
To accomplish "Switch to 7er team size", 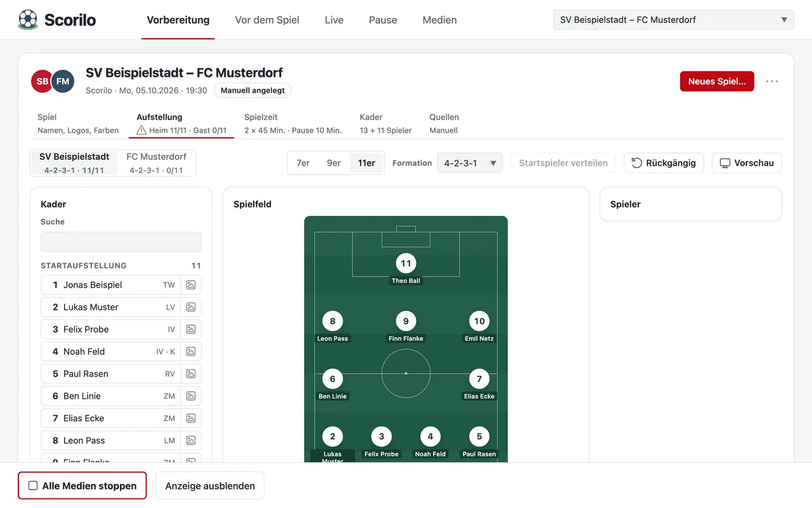I will 303,163.
